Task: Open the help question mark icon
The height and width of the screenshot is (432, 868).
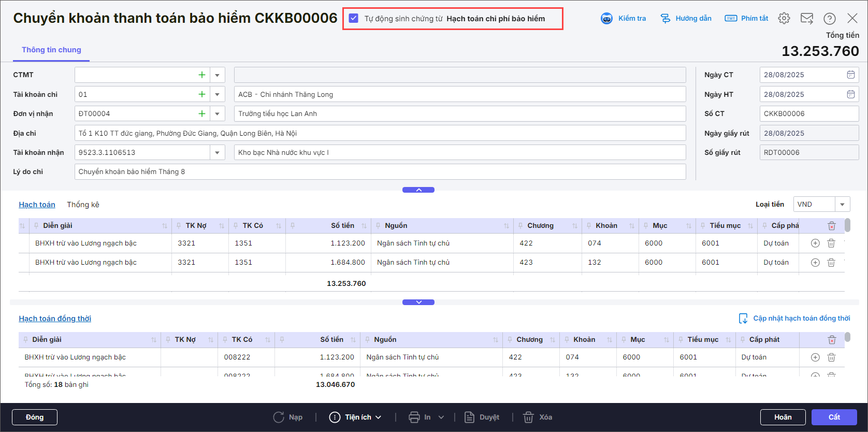Action: [830, 19]
